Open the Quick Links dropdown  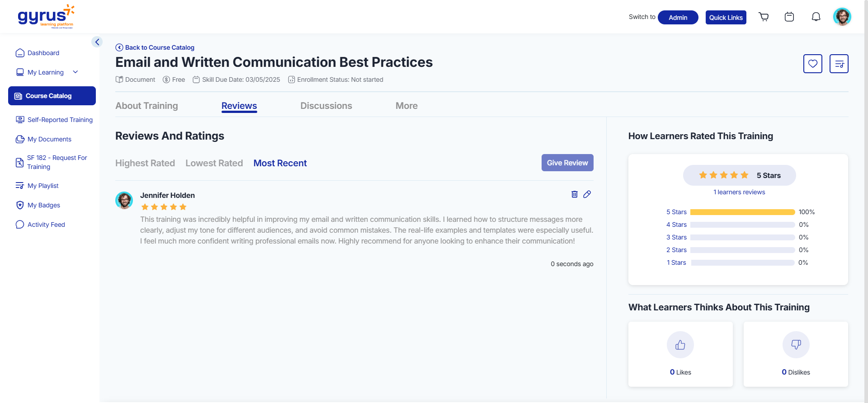tap(726, 18)
